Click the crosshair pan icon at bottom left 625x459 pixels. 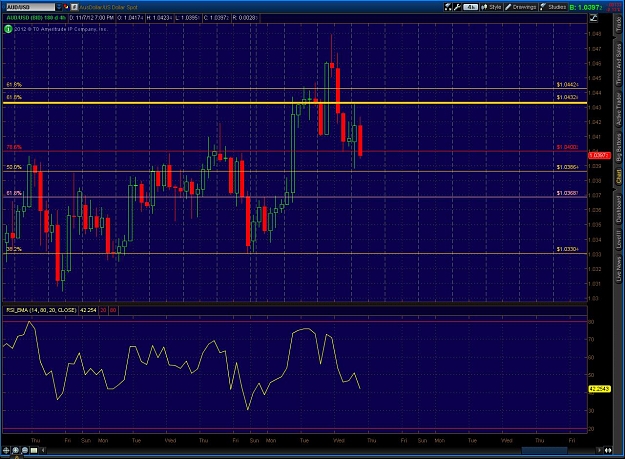pos(6,450)
